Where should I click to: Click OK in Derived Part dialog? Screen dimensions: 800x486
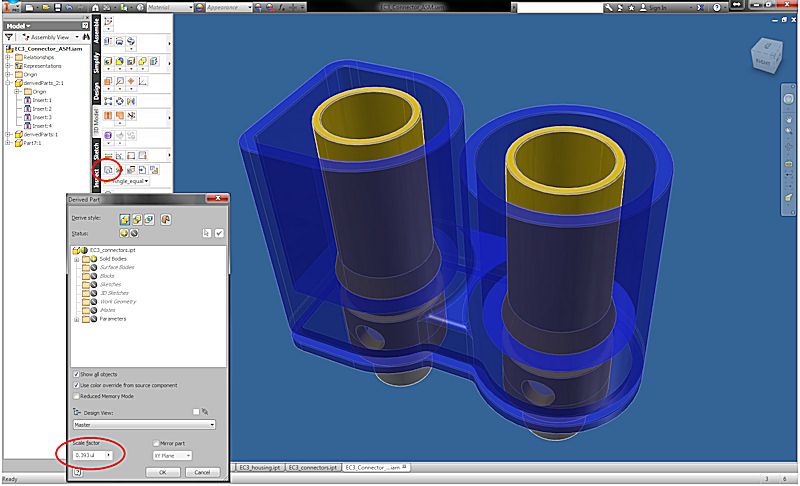163,472
